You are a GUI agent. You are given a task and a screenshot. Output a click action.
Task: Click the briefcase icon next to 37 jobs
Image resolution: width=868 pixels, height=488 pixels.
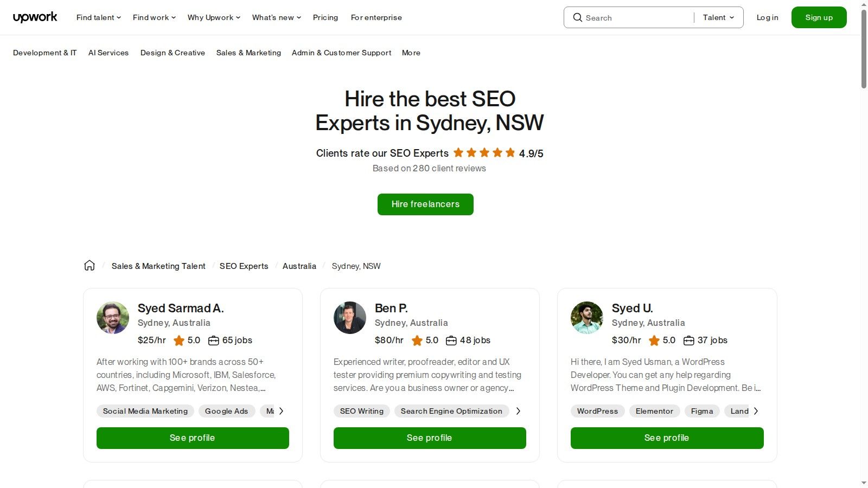click(688, 341)
